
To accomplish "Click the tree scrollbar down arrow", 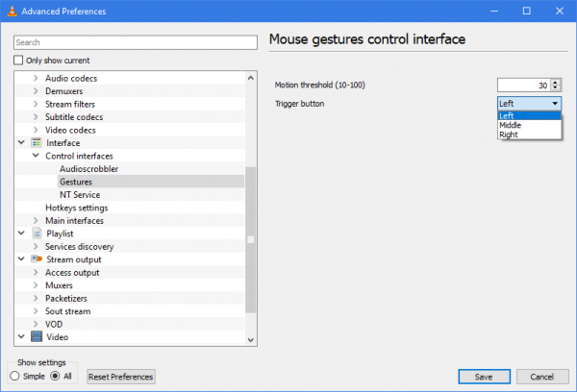I will click(251, 340).
